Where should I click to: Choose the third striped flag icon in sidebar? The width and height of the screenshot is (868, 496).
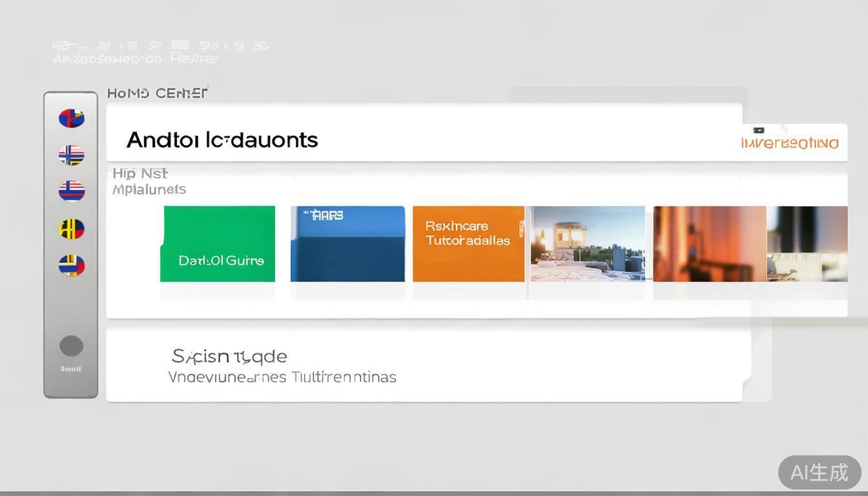pos(72,191)
